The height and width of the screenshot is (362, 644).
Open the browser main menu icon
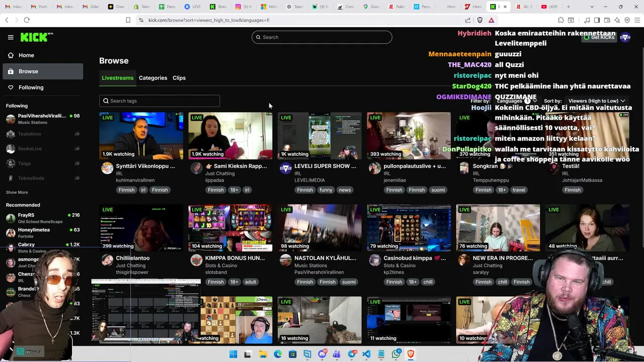[638, 20]
